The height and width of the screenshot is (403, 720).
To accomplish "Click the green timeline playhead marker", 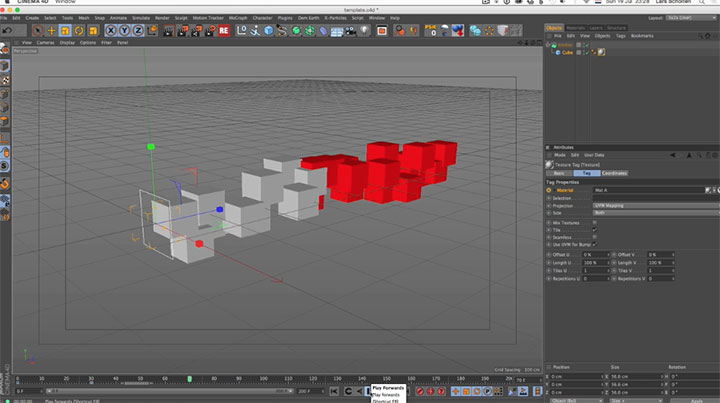I will pos(189,379).
